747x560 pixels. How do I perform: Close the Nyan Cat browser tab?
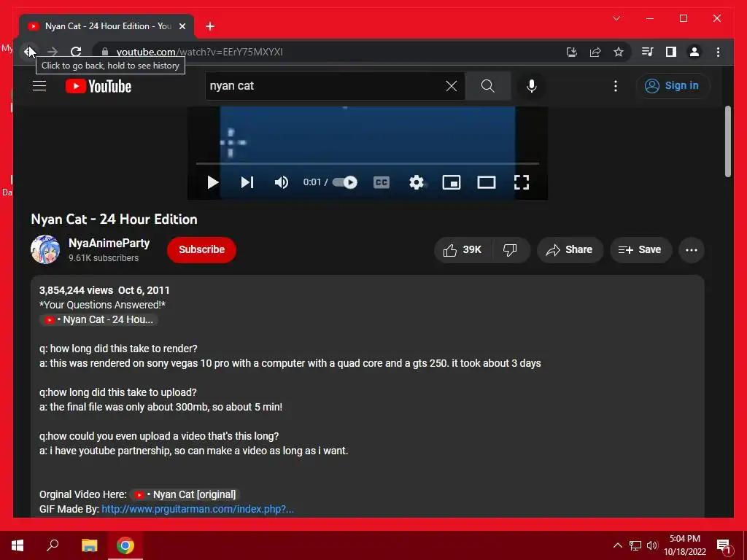click(x=182, y=26)
